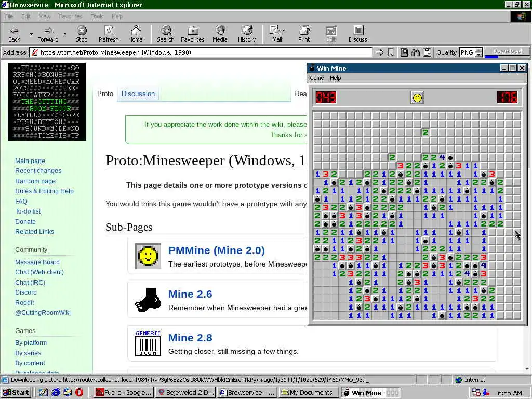The image size is (532, 399).
Task: Stop loading with the Stop button
Action: coord(82,34)
